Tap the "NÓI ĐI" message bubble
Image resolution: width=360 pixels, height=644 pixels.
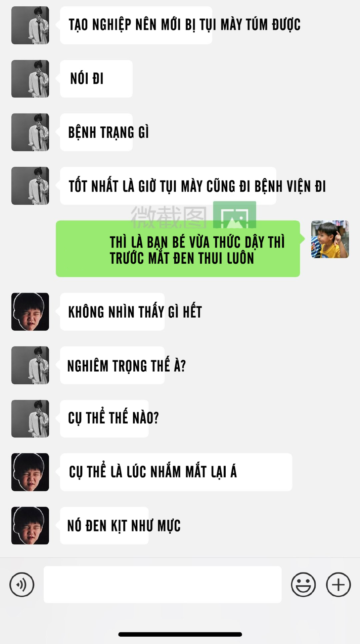[96, 79]
